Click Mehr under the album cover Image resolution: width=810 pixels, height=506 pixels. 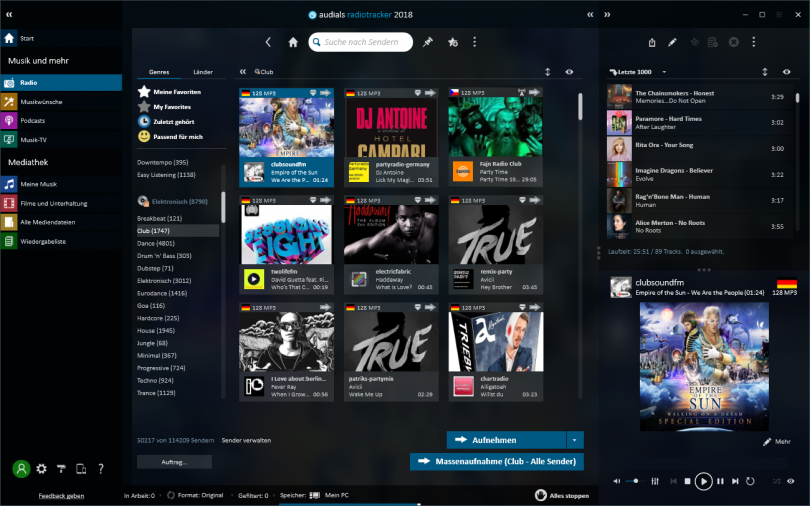(776, 441)
